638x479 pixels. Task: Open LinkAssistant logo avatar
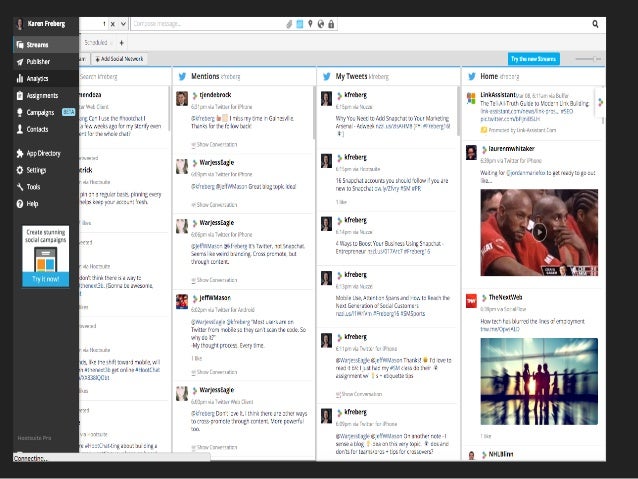pyautogui.click(x=471, y=98)
